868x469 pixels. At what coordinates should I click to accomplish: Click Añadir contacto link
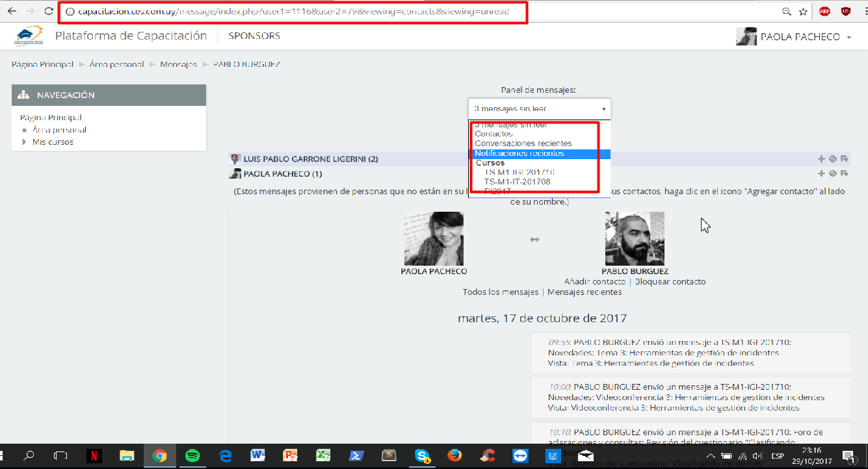click(595, 281)
